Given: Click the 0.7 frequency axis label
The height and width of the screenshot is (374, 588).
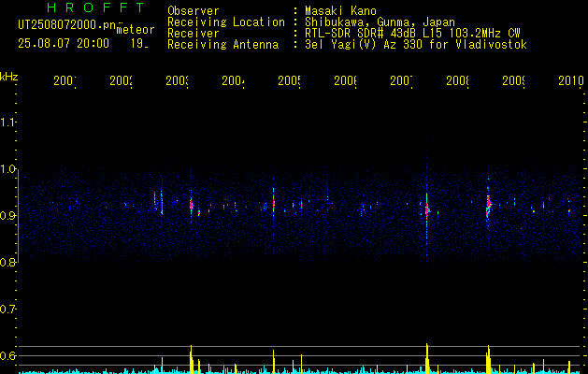Looking at the screenshot, I should click(x=7, y=309).
